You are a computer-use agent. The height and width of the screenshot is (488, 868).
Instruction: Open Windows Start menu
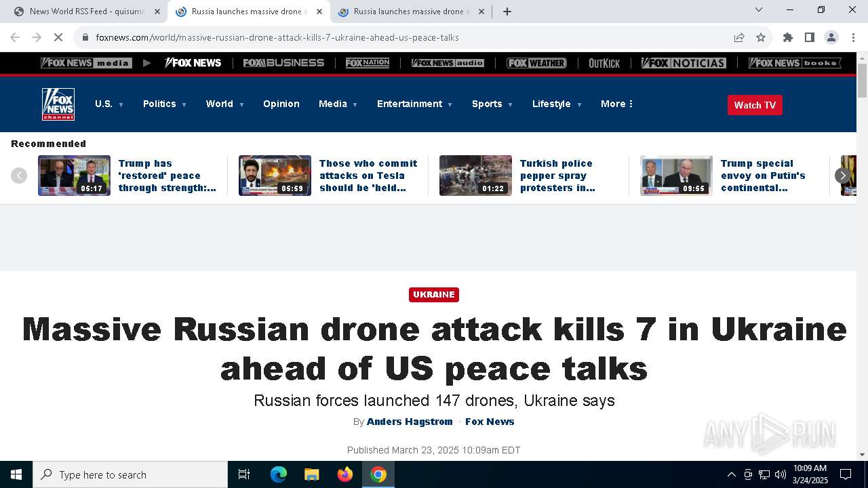[16, 474]
